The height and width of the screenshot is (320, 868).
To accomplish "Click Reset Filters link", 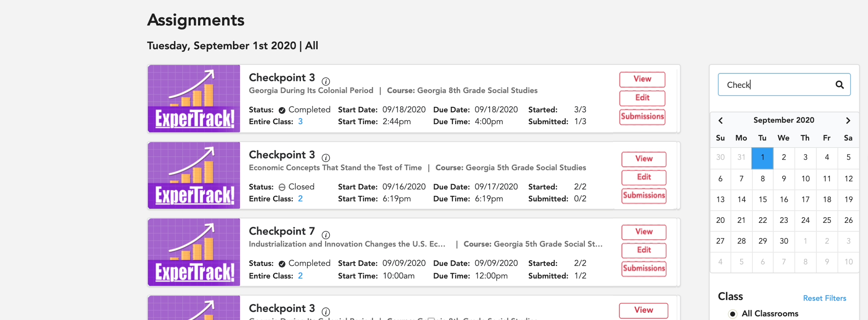I will [x=824, y=298].
